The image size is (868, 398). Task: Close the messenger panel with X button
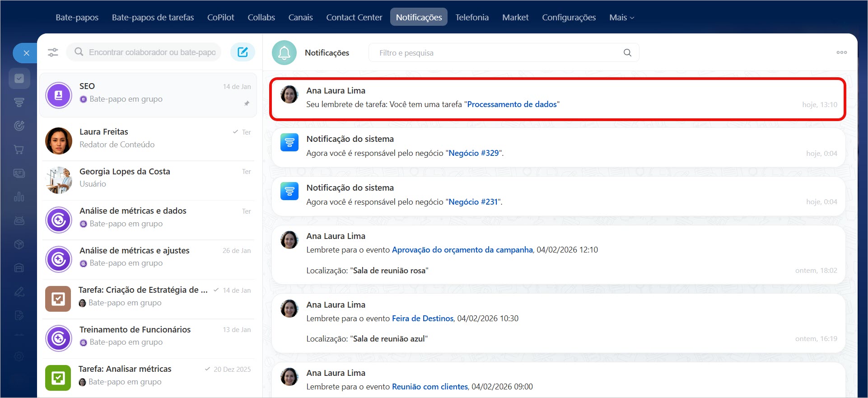[26, 53]
